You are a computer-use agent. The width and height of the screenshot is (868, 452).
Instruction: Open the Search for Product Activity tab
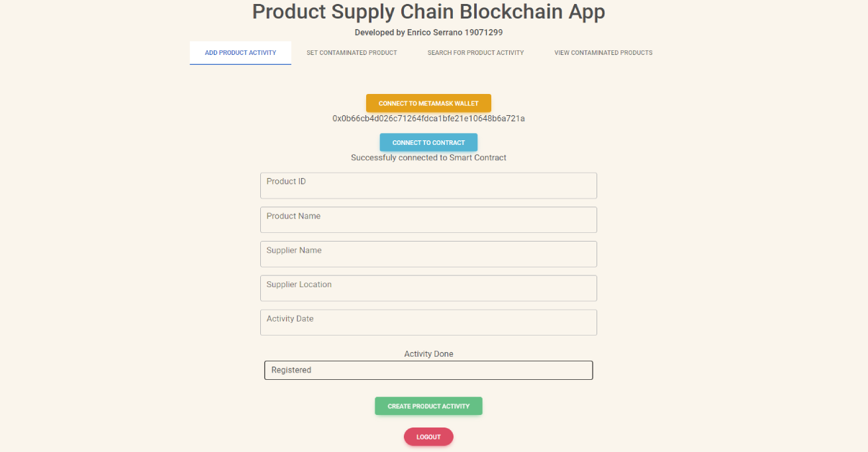coord(475,52)
